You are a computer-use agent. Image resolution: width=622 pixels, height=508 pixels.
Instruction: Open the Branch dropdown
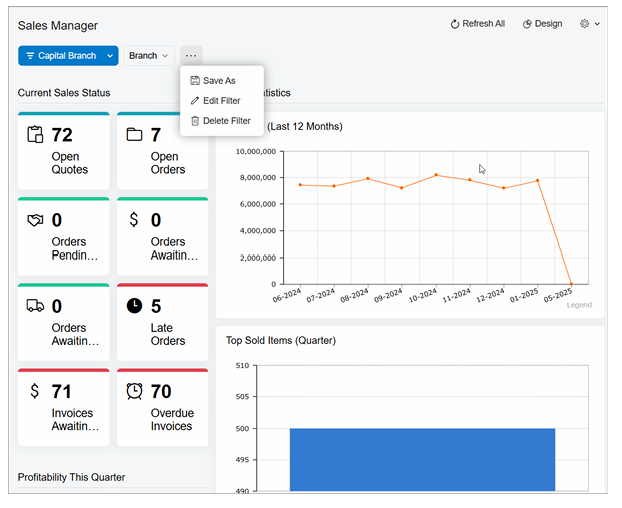(149, 56)
